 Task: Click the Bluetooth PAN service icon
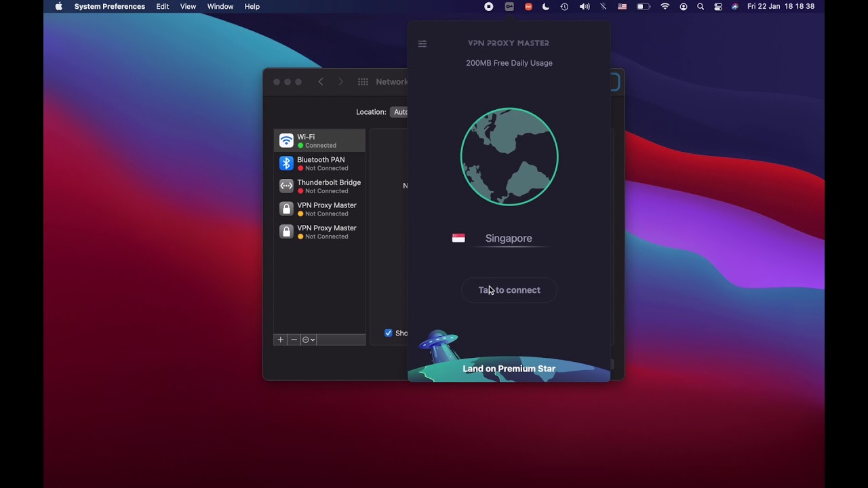click(286, 163)
